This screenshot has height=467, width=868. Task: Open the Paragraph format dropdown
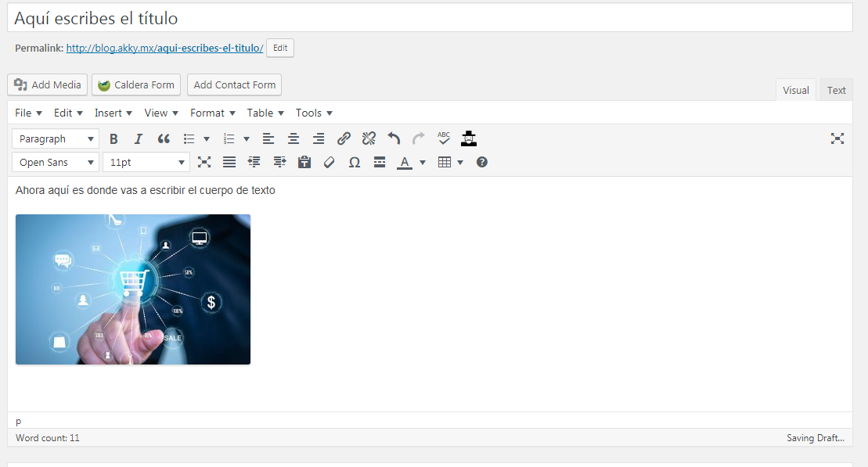pos(56,139)
